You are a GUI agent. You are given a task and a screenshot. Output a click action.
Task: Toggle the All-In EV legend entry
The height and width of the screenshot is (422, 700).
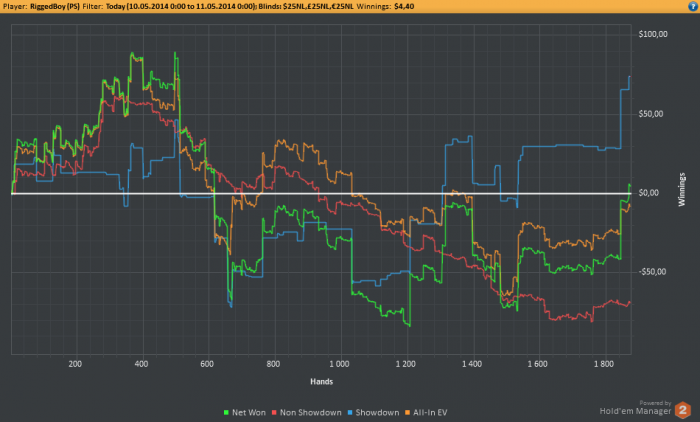(426, 413)
